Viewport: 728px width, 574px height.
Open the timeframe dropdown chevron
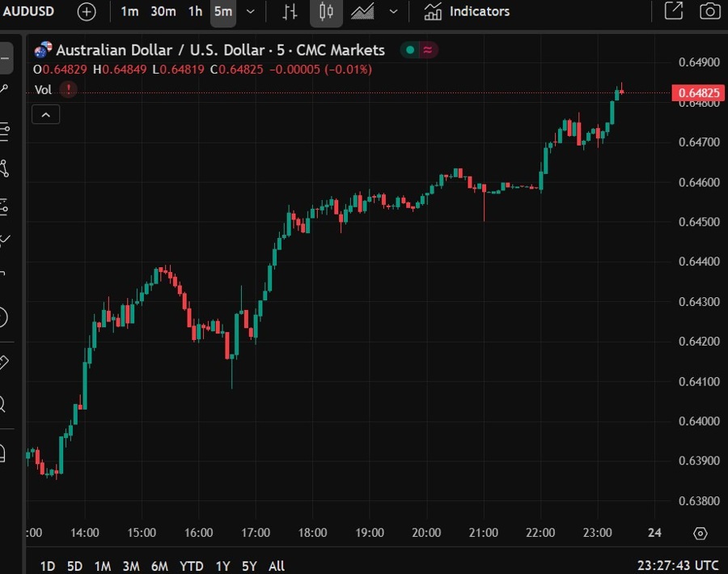(251, 11)
